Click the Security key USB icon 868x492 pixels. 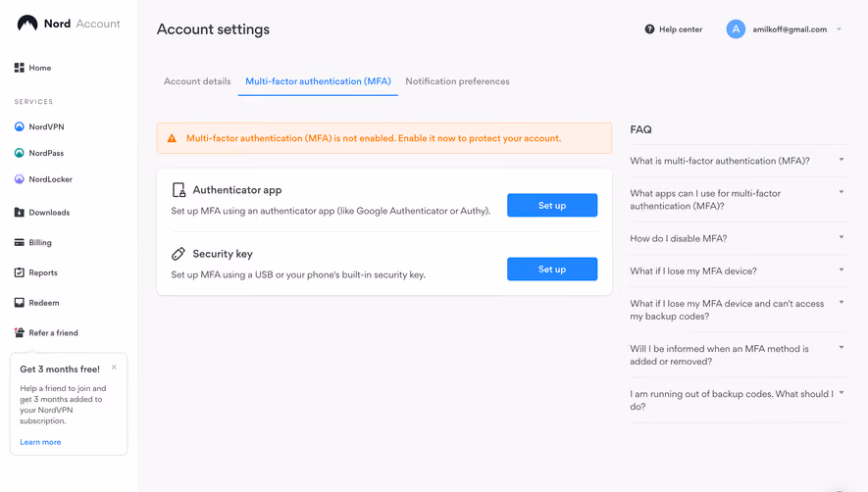179,254
